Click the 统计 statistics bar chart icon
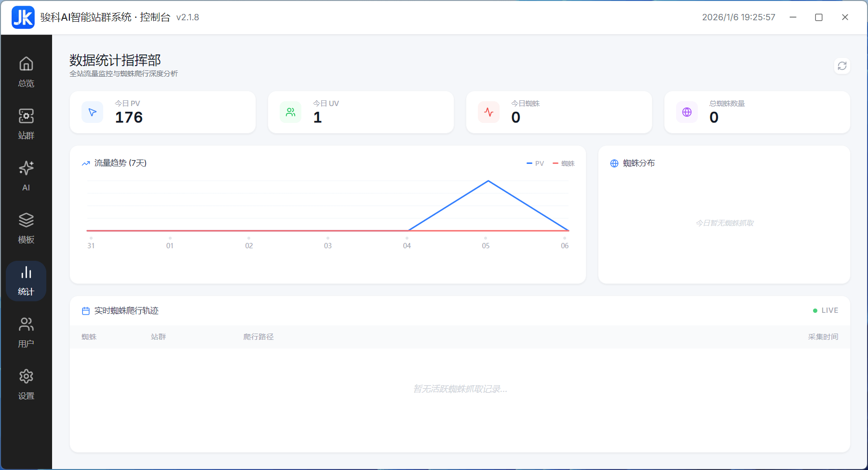 coord(26,281)
